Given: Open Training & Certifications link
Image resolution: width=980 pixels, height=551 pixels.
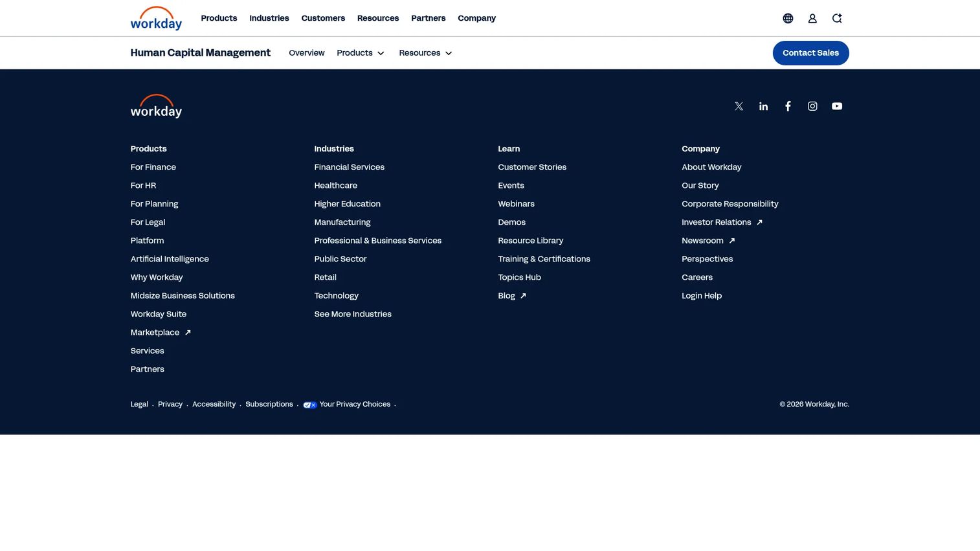Looking at the screenshot, I should click(x=544, y=259).
